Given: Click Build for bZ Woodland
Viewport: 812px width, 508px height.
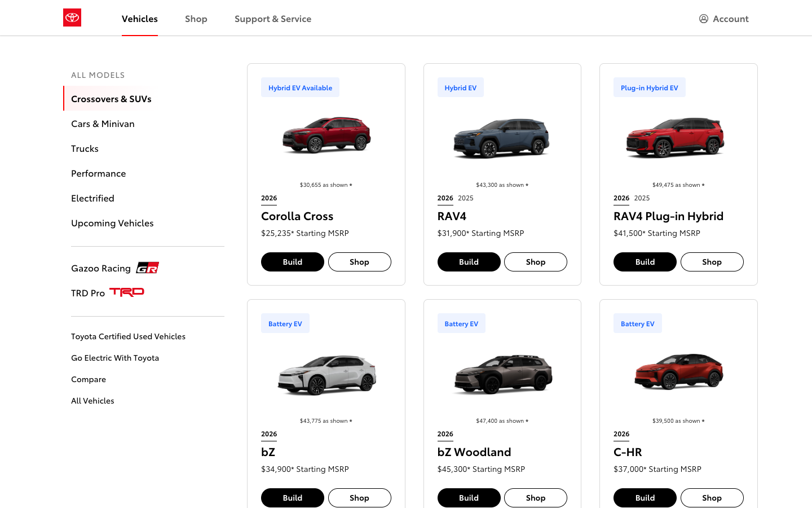Looking at the screenshot, I should click(x=469, y=498).
